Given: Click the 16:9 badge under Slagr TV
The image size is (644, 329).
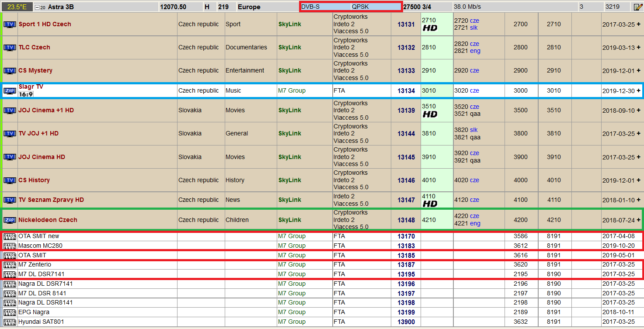Looking at the screenshot, I should (x=26, y=94).
